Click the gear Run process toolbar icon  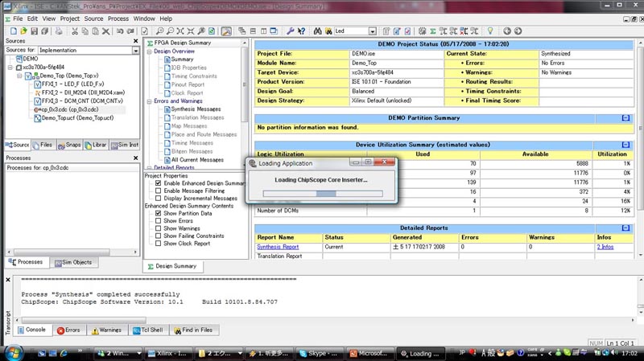point(422,31)
